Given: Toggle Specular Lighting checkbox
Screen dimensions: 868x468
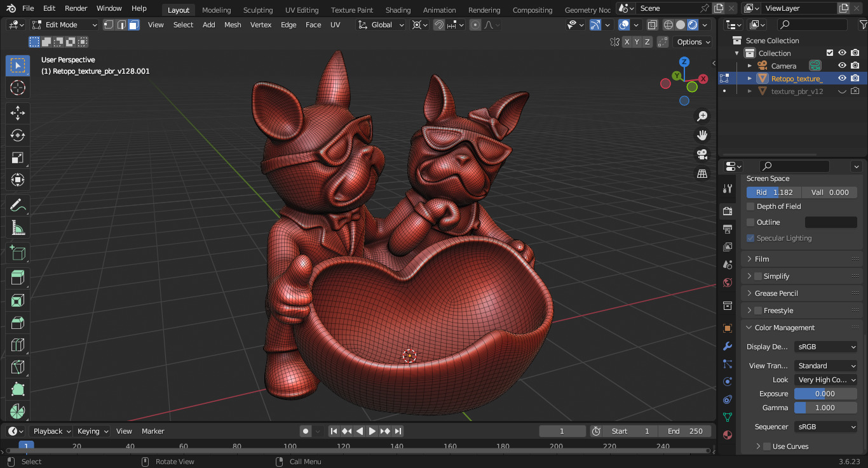Looking at the screenshot, I should point(750,238).
